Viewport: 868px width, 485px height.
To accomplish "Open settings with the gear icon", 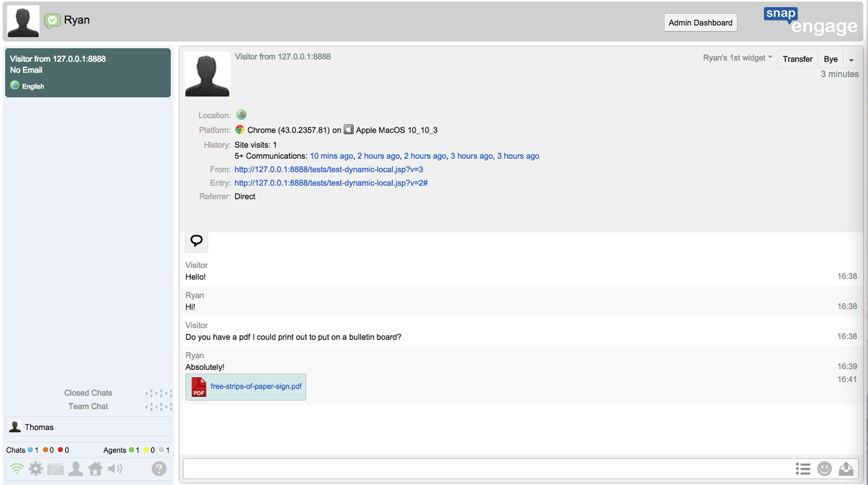I will click(36, 469).
